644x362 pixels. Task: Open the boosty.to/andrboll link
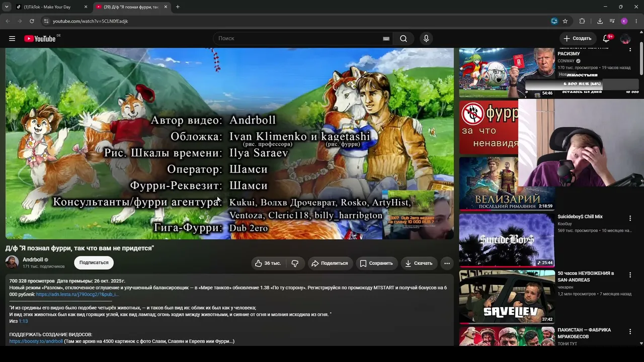click(36, 341)
